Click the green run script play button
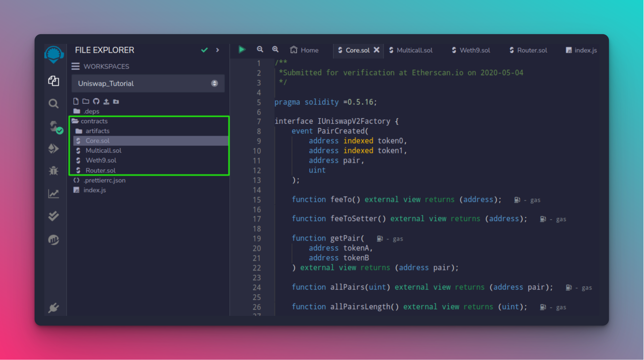Viewport: 644px width, 360px height. pos(242,50)
